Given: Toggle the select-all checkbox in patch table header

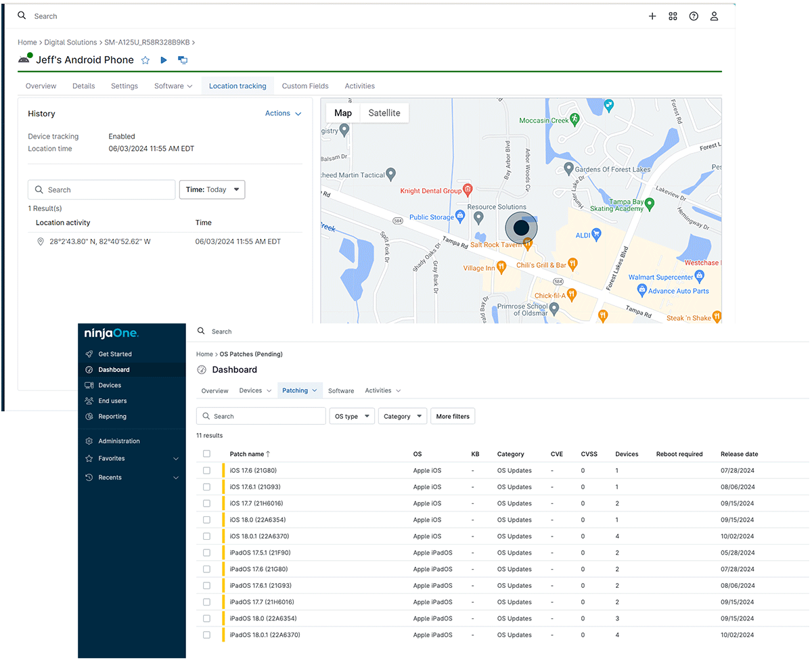Looking at the screenshot, I should (x=207, y=454).
